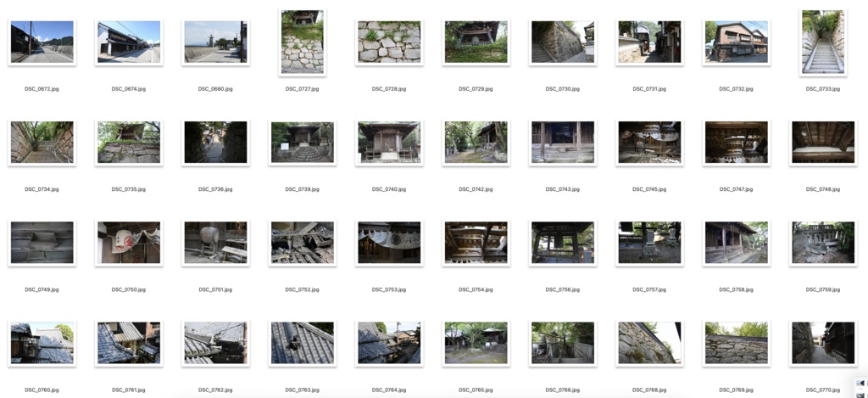Click the file name DSC_0727.jpg
This screenshot has height=398, width=868.
click(x=303, y=89)
